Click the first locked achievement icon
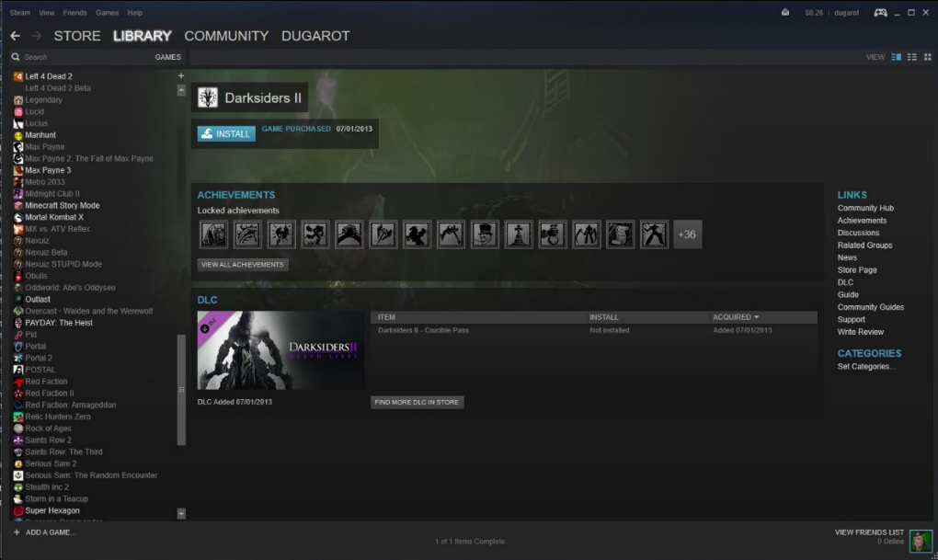 [213, 234]
